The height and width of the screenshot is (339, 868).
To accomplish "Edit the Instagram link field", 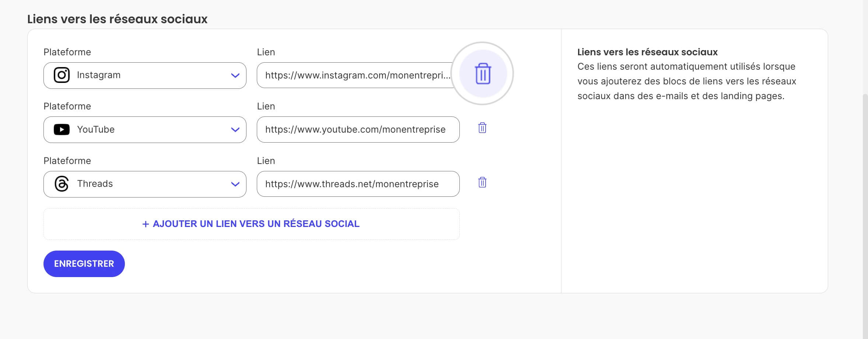I will (x=358, y=75).
